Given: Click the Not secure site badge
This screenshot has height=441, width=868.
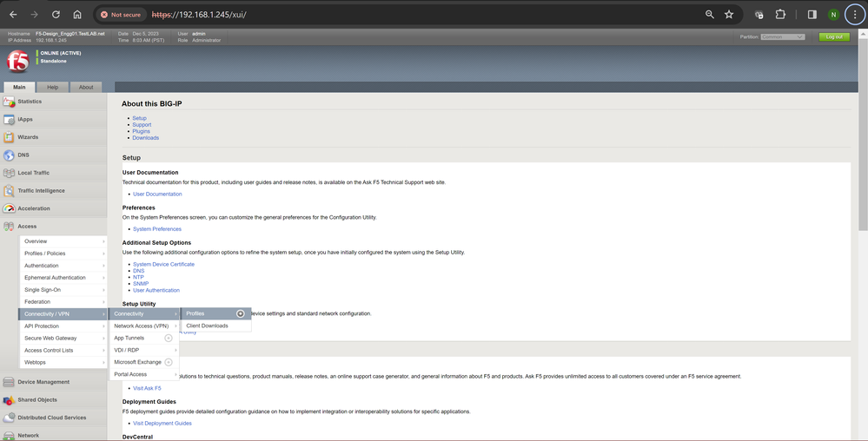Looking at the screenshot, I should [121, 15].
